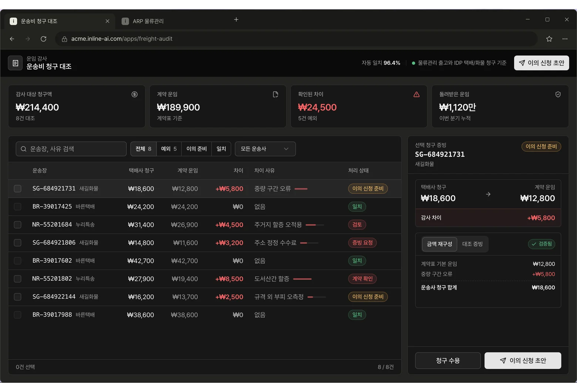The image size is (577, 392).
Task: Click the header 이의 신청 초안 button
Action: pos(541,63)
